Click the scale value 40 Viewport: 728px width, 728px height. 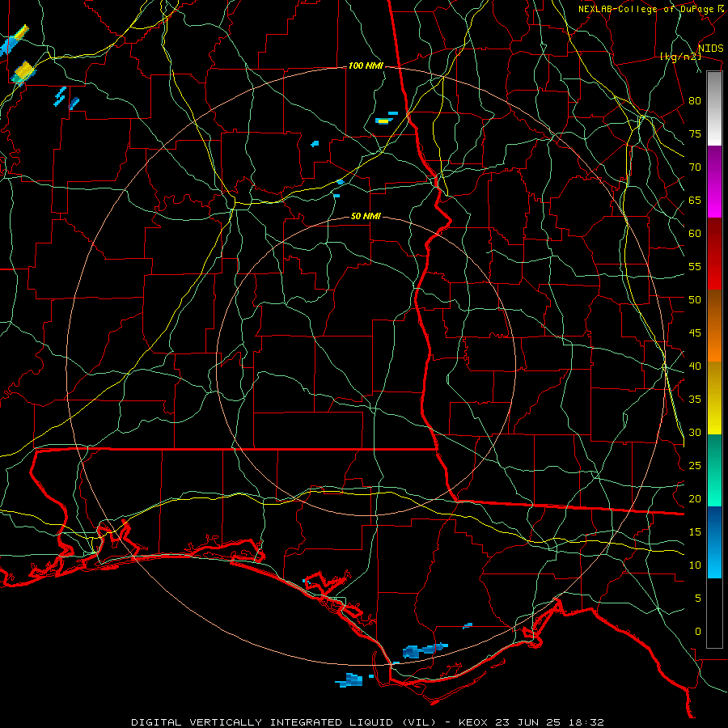(x=695, y=366)
